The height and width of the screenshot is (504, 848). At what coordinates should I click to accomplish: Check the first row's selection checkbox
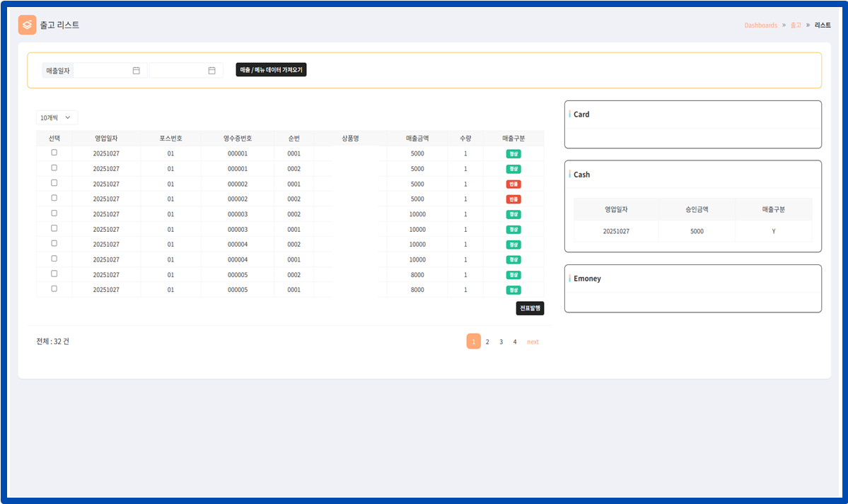[54, 153]
